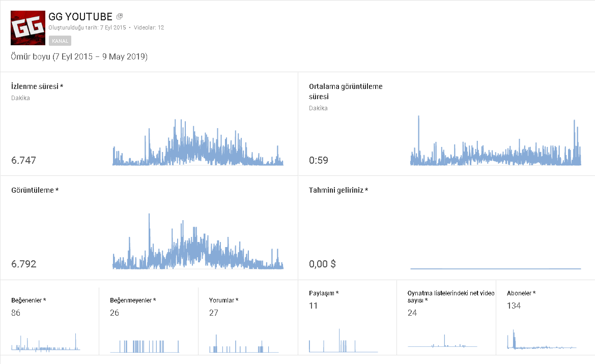Click the Yorumlar sparkline chart
The height and width of the screenshot is (364, 595).
tap(244, 344)
